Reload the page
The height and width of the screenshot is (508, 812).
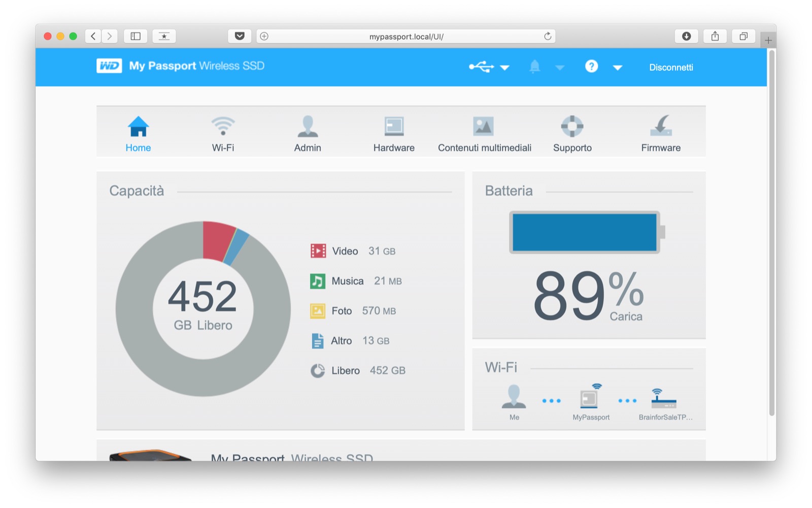point(548,36)
